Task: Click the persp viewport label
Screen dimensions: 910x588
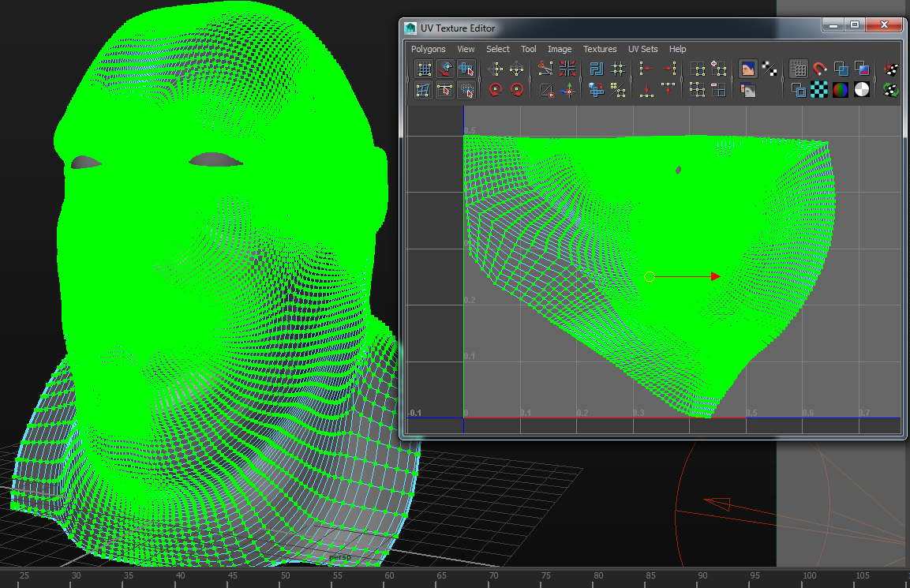Action: pyautogui.click(x=340, y=557)
